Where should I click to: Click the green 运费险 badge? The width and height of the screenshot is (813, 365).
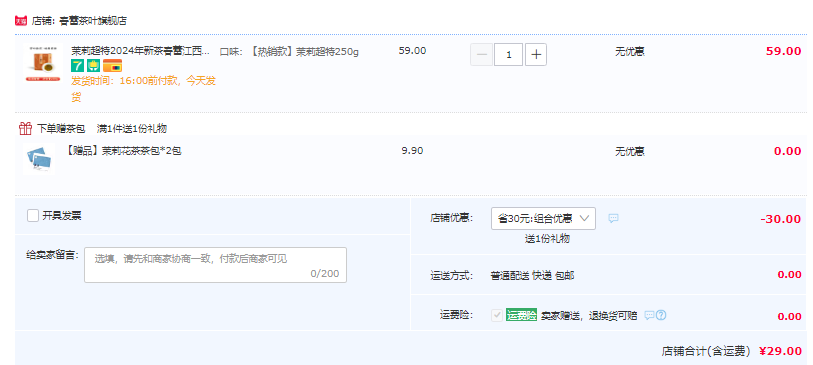coord(522,315)
